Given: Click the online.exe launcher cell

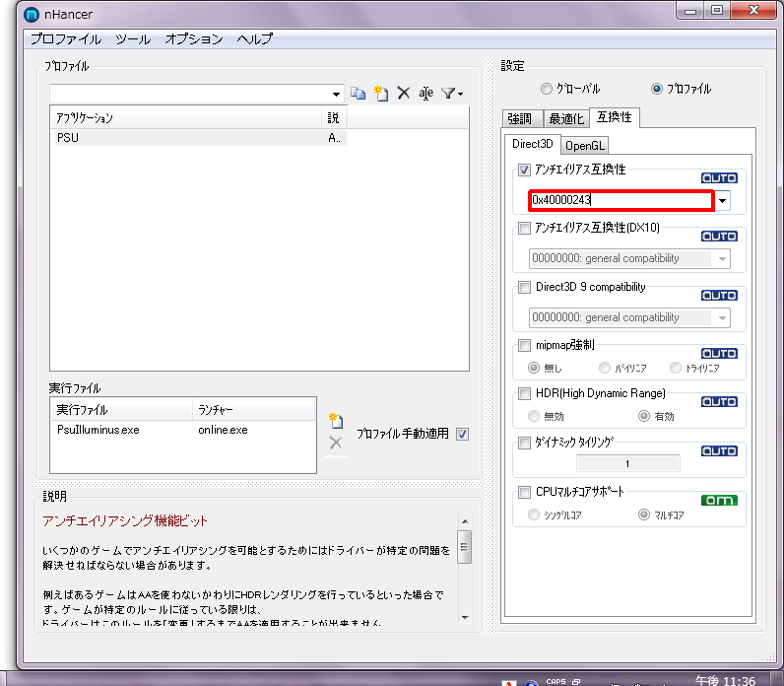Looking at the screenshot, I should pyautogui.click(x=223, y=430).
